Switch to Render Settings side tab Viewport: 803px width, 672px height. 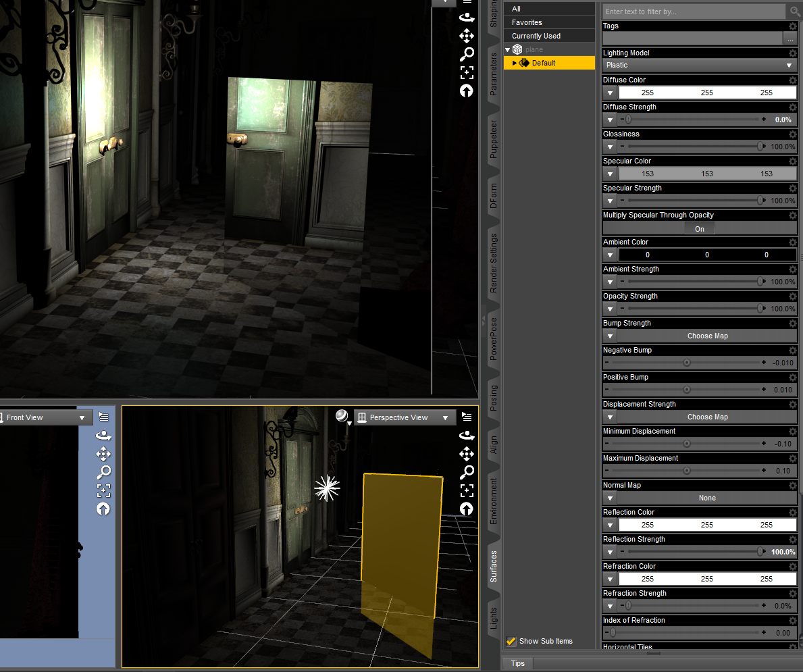pyautogui.click(x=493, y=263)
